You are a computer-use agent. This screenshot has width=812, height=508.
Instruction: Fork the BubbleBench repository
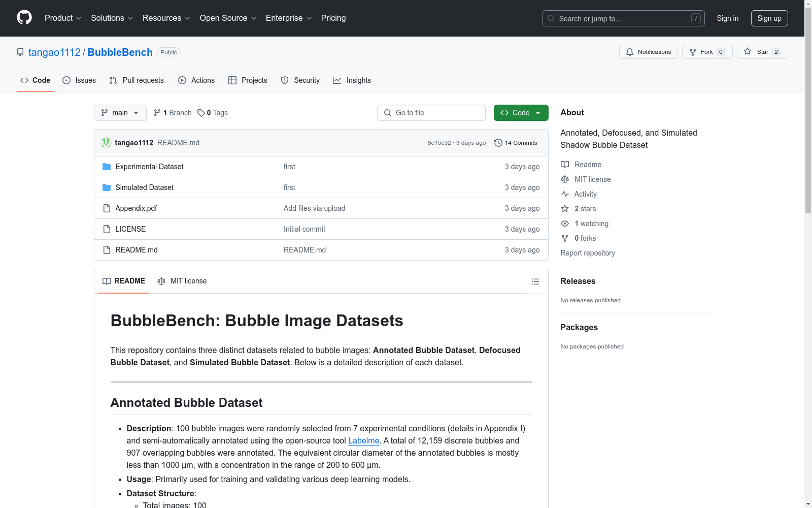[x=707, y=52]
